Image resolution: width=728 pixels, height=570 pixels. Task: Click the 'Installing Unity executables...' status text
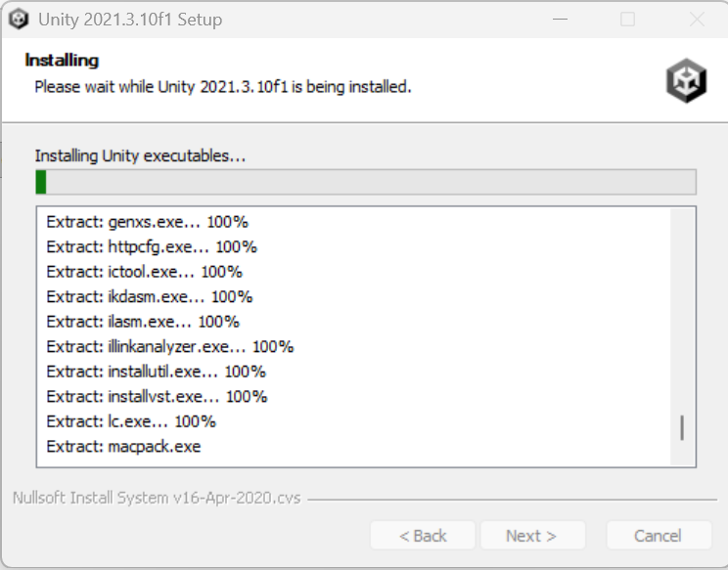pos(140,156)
